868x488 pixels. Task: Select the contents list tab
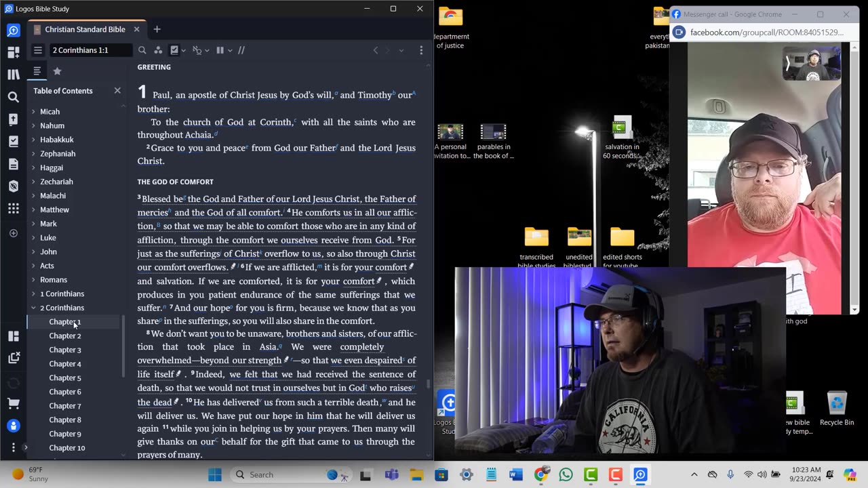tap(37, 71)
